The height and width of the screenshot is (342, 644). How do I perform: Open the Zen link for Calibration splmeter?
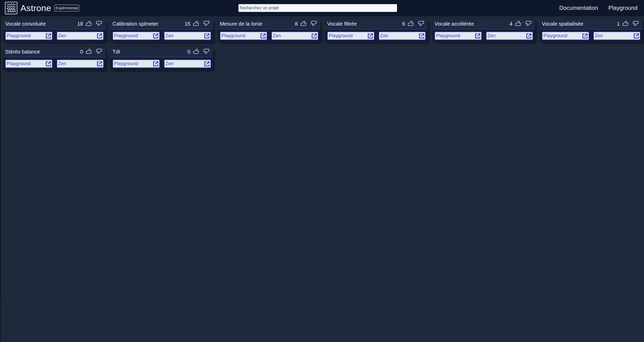(x=188, y=36)
